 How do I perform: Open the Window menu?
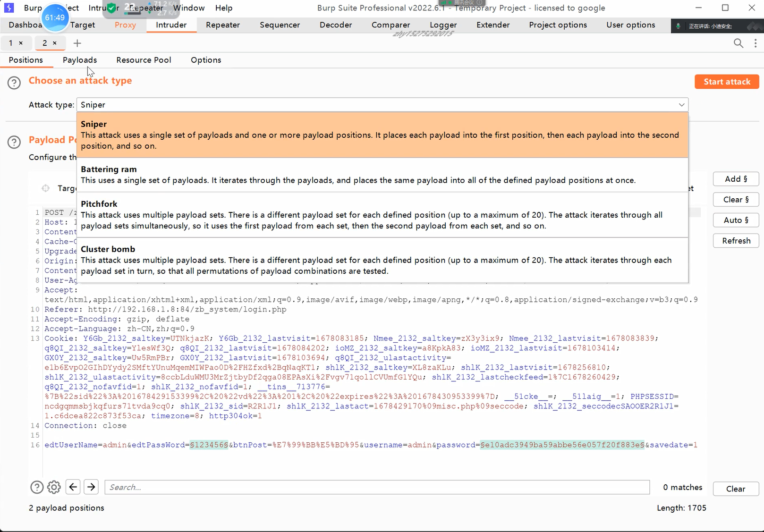click(189, 8)
